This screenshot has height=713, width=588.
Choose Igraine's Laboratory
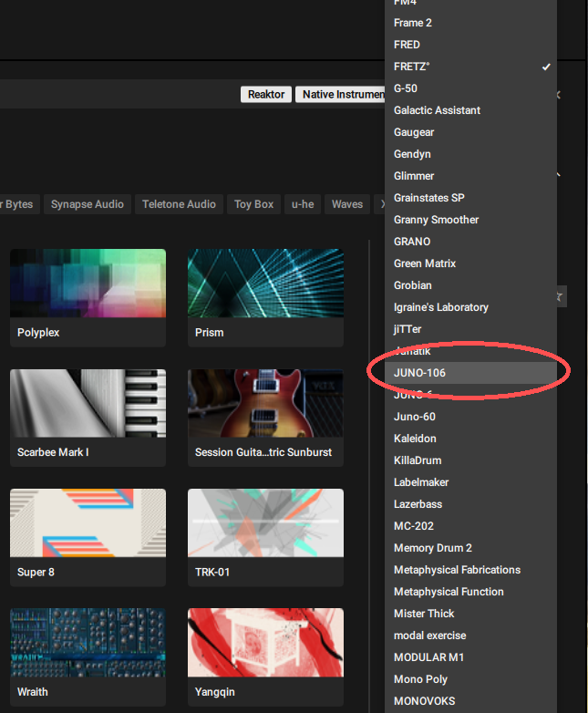click(470, 307)
